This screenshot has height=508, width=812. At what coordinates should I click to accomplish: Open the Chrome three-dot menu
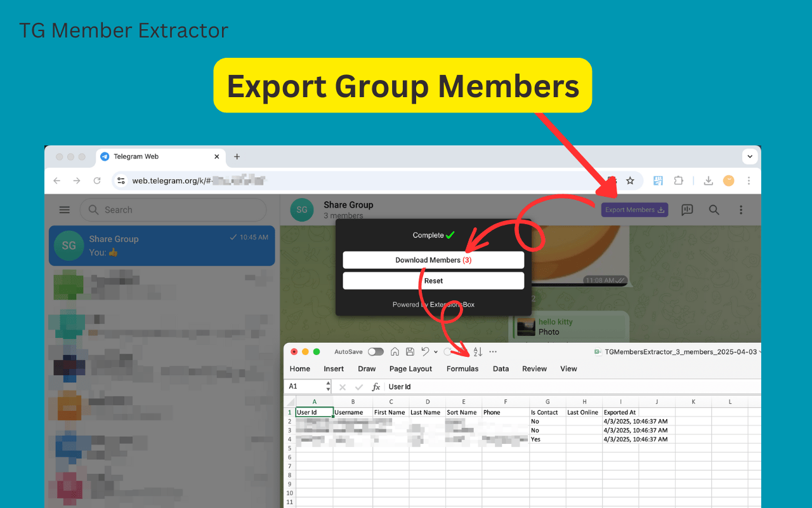[749, 181]
